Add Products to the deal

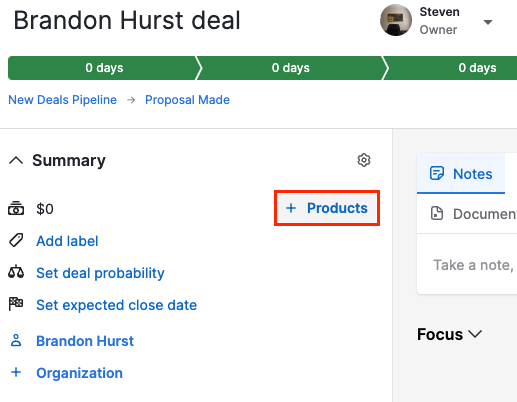tap(327, 208)
